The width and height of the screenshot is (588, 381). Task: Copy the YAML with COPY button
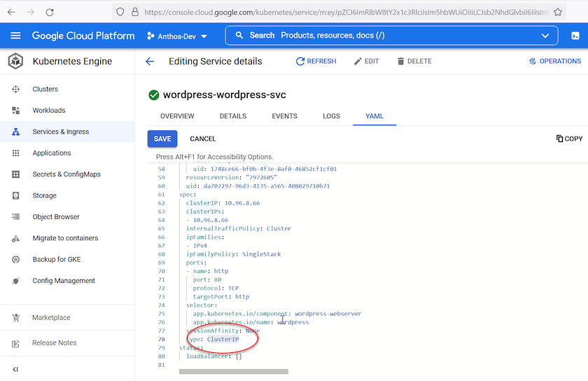[x=569, y=139]
